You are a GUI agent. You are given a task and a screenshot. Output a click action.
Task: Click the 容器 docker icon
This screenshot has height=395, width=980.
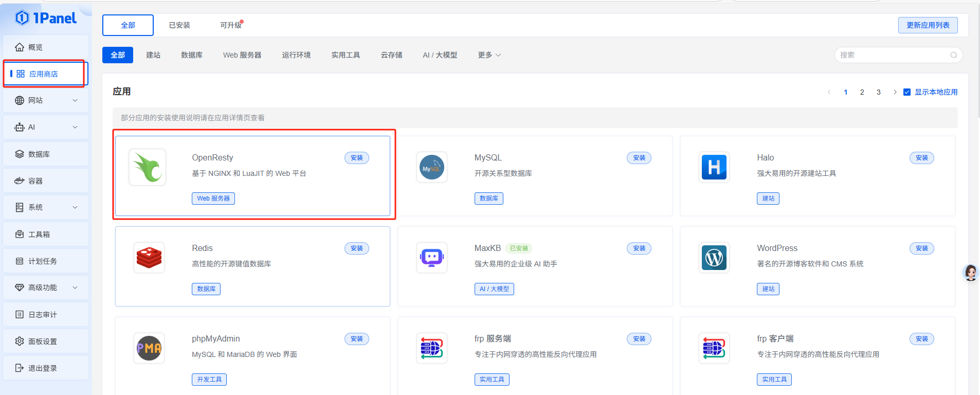tap(20, 181)
